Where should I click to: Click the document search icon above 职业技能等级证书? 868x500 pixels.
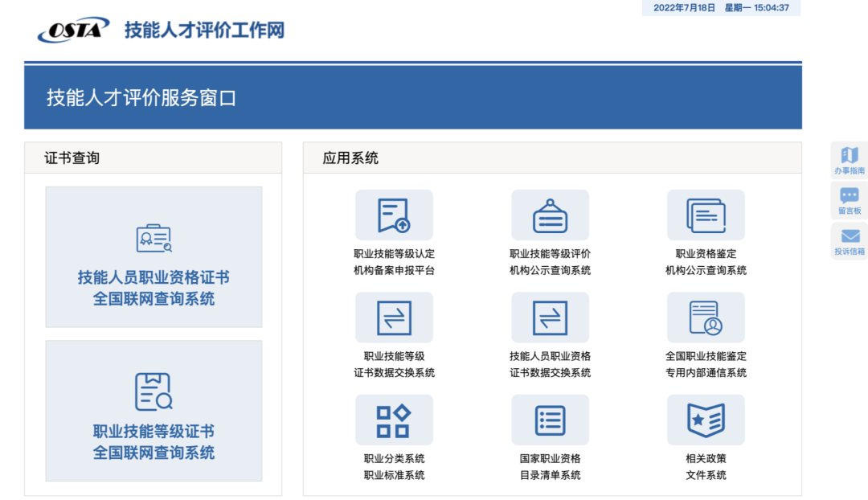tap(154, 391)
